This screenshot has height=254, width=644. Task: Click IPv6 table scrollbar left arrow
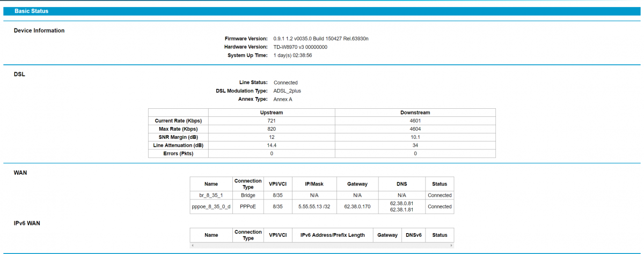pos(193,245)
